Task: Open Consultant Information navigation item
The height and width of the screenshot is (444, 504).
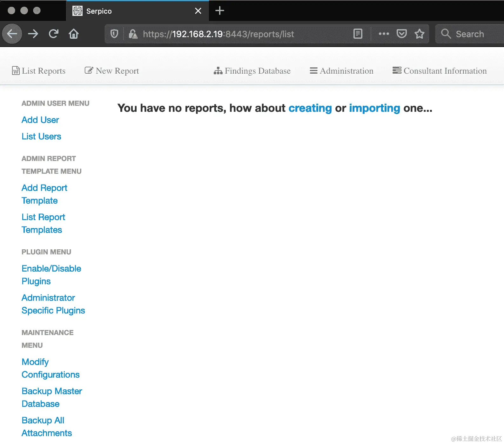Action: [x=440, y=71]
